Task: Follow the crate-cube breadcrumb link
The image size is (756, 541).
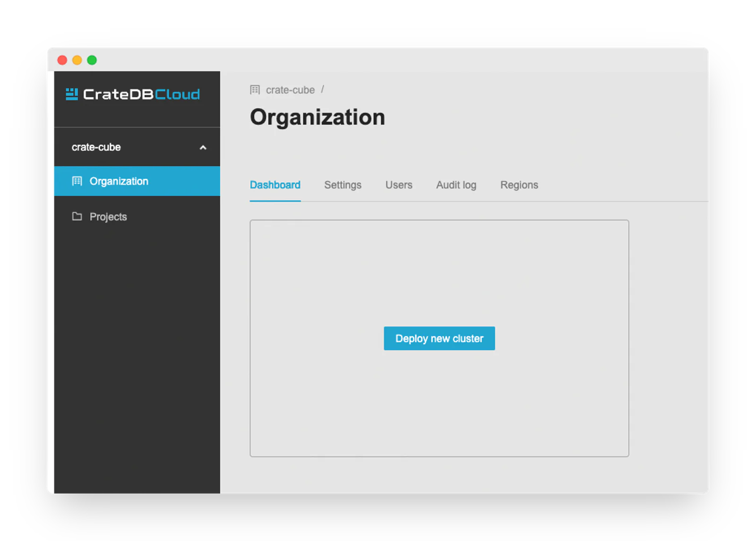Action: (290, 90)
